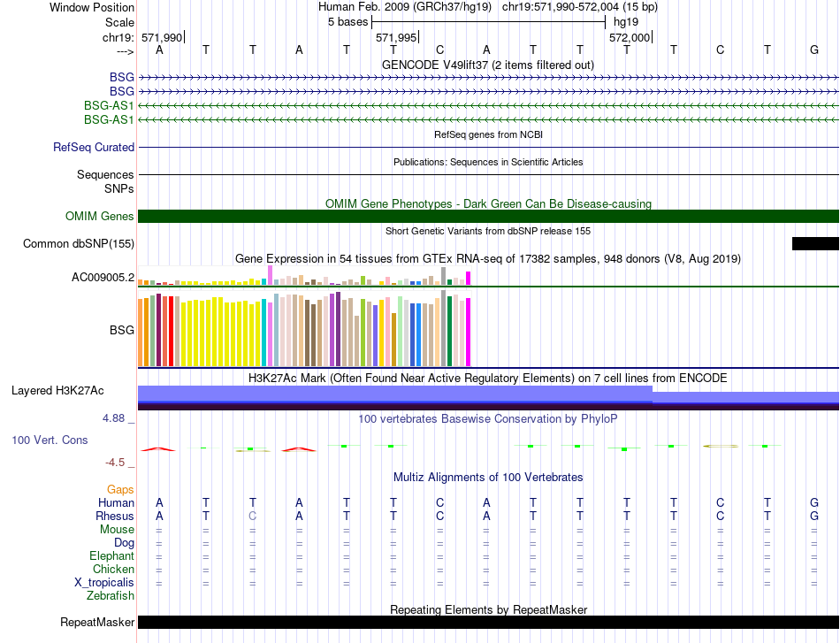Click the Layered H3K27Ac track label
The image size is (840, 643).
pyautogui.click(x=57, y=391)
